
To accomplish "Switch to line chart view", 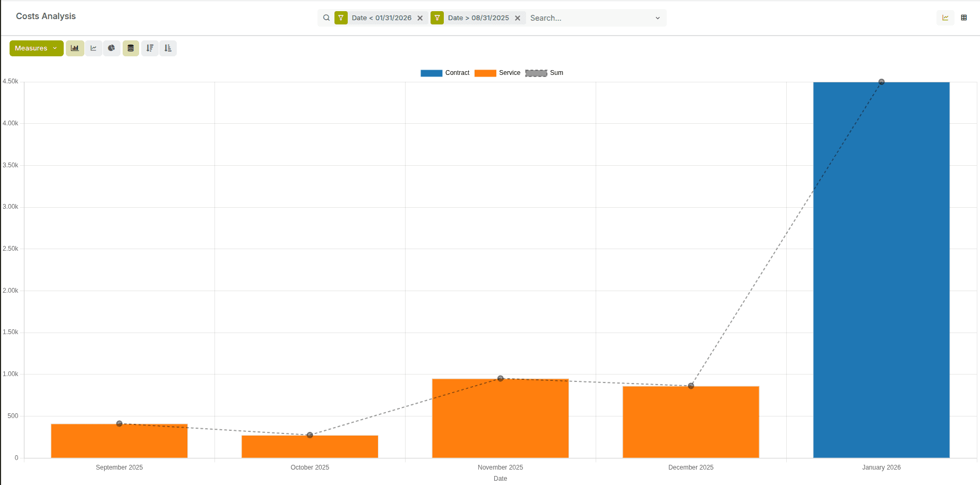I will 93,48.
